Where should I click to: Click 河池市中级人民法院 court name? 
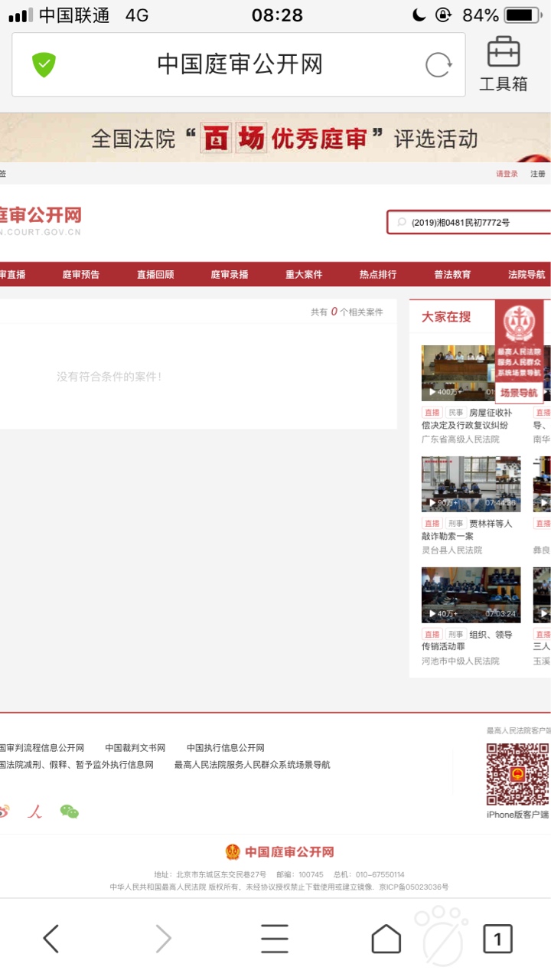coord(460,661)
